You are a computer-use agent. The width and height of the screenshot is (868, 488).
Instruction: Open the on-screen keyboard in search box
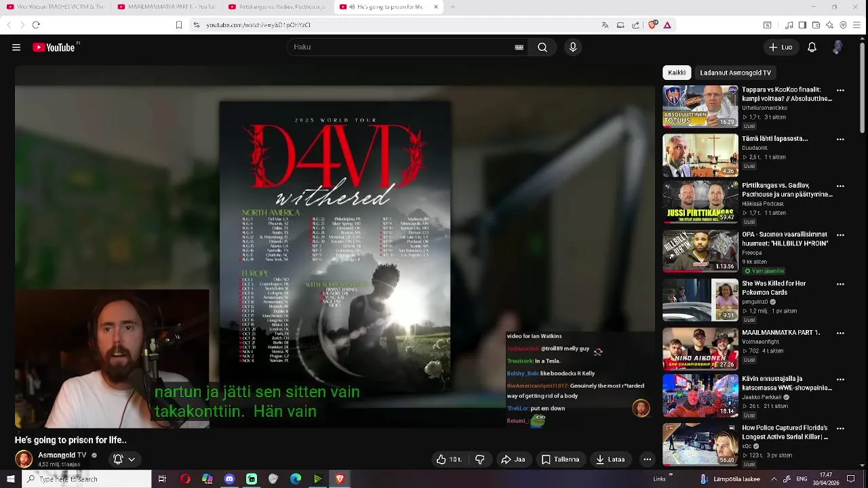pyautogui.click(x=519, y=47)
